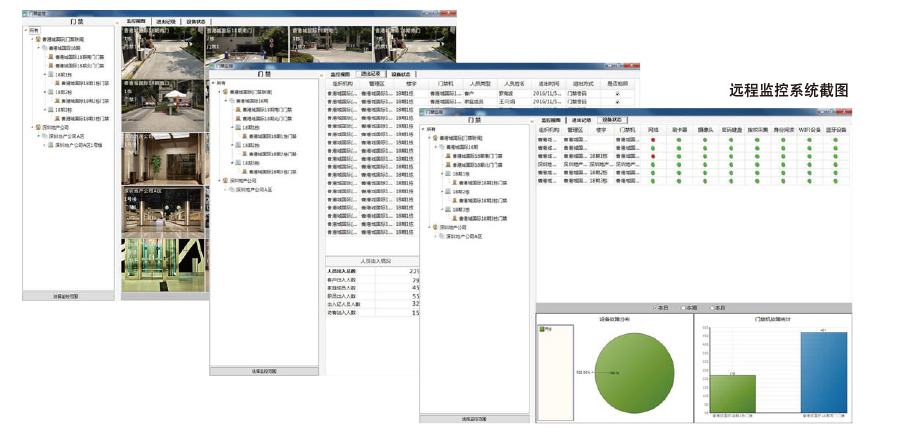The image size is (900, 441).
Task: Click 16期1栋 building icon in access records window
Action: [238, 127]
